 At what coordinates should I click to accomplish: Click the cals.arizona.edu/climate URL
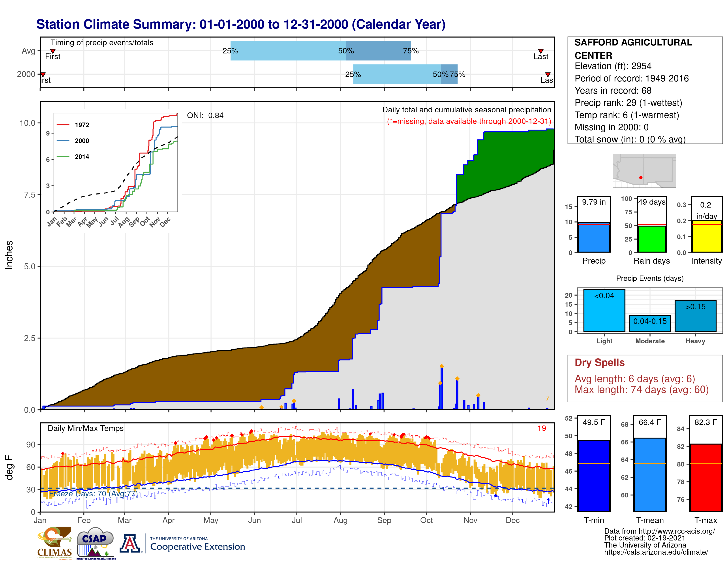click(x=656, y=552)
